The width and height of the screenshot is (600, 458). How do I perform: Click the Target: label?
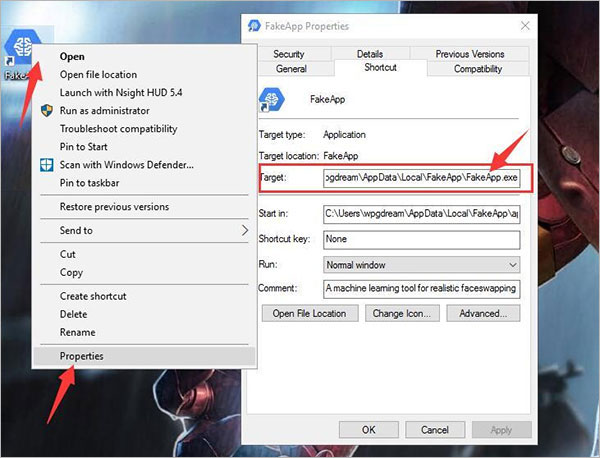point(273,178)
